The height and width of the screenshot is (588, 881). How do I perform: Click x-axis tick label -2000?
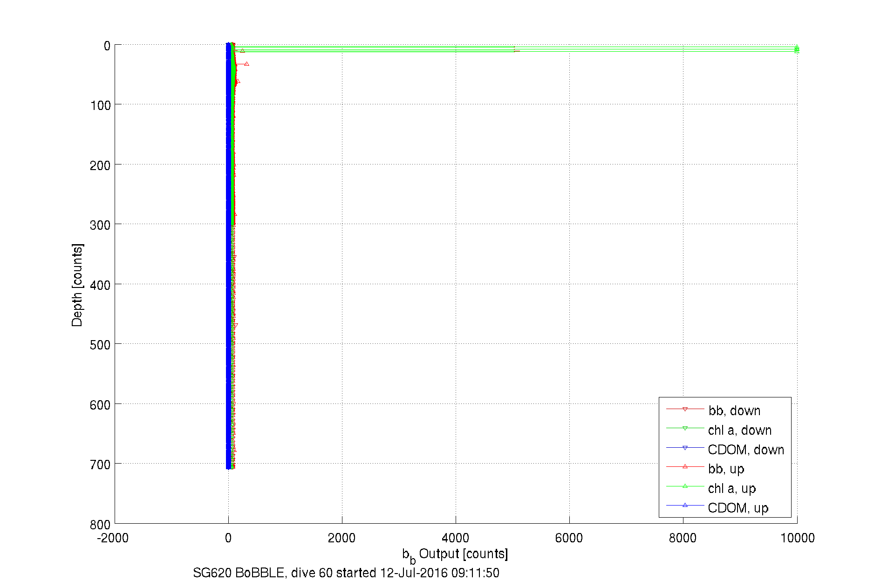(113, 538)
